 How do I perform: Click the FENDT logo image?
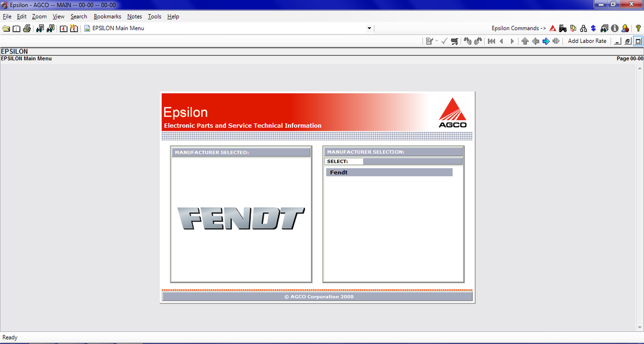(x=241, y=219)
